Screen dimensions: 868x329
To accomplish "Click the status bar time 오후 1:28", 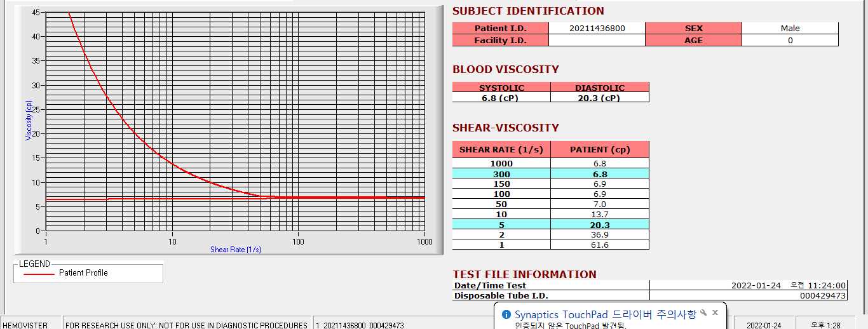I will (x=825, y=325).
